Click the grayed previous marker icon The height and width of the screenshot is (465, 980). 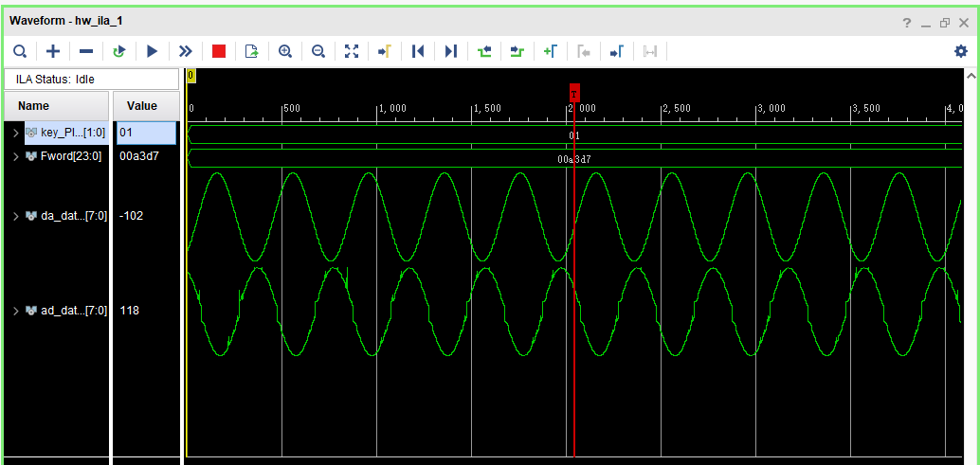point(584,51)
